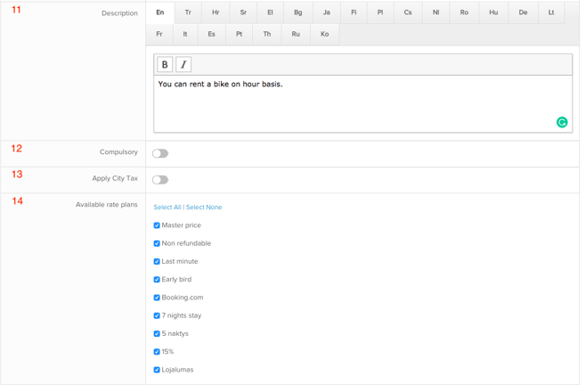Enable the Apply City Tax switch
The height and width of the screenshot is (392, 586).
tap(160, 180)
